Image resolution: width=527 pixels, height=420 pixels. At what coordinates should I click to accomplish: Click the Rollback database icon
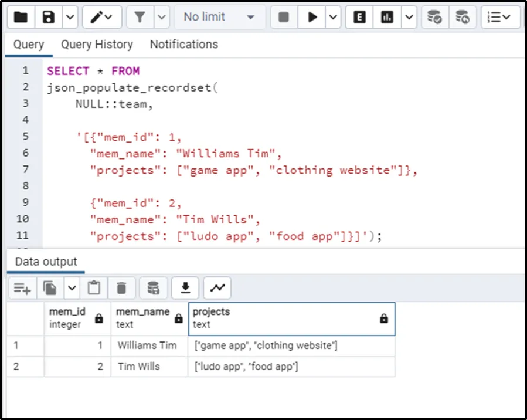(x=463, y=18)
